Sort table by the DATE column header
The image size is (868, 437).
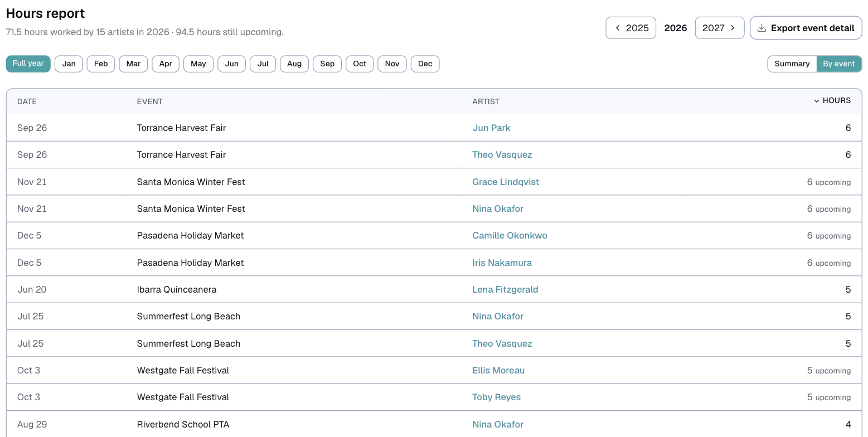pyautogui.click(x=27, y=101)
